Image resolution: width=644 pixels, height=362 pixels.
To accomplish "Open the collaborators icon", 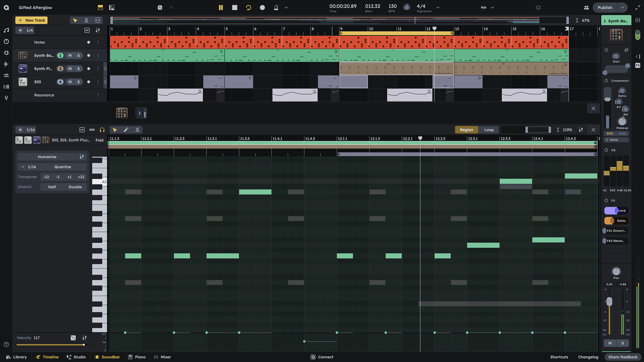I will 586,8.
